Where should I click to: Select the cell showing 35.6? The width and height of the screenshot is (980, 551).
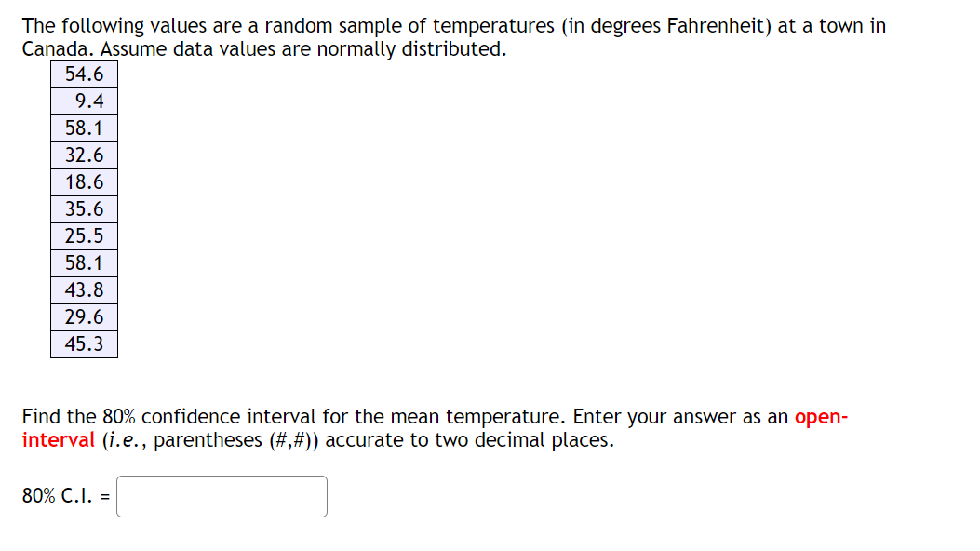83,209
